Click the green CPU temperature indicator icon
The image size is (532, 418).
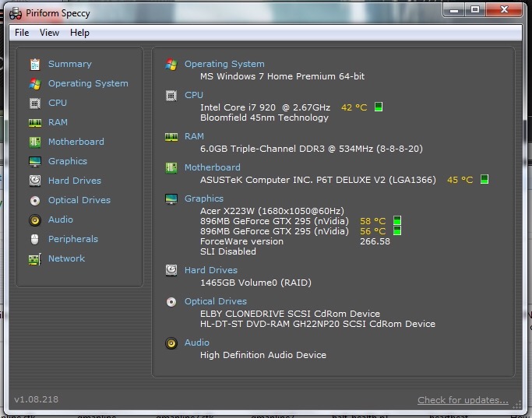point(379,107)
